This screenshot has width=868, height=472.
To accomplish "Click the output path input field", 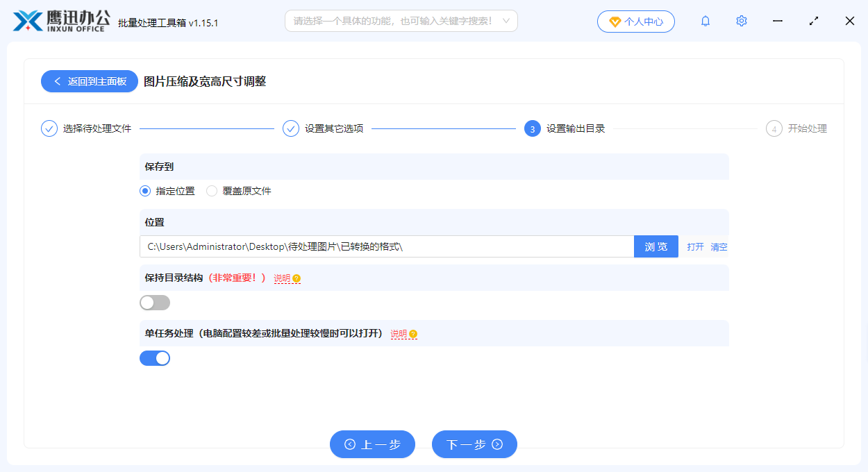I will [387, 246].
